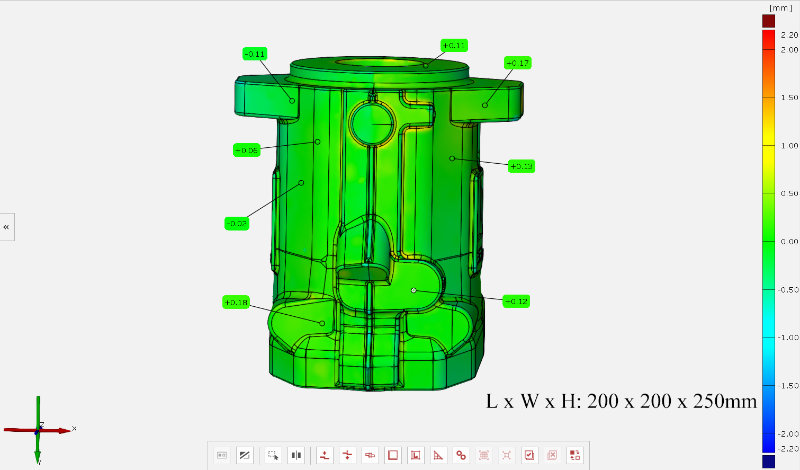Choose the red triangle angle tool
Viewport: 800px width, 470px height.
tap(438, 455)
